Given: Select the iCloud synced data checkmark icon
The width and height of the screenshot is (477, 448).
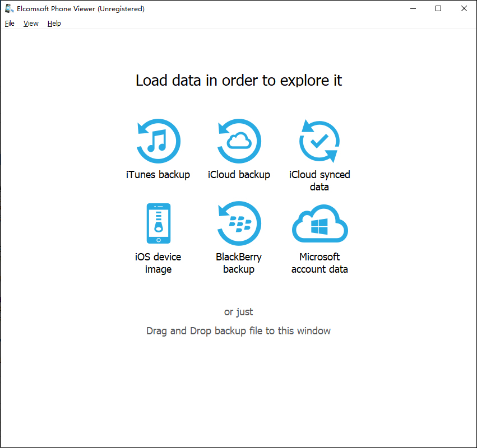Looking at the screenshot, I should click(319, 141).
